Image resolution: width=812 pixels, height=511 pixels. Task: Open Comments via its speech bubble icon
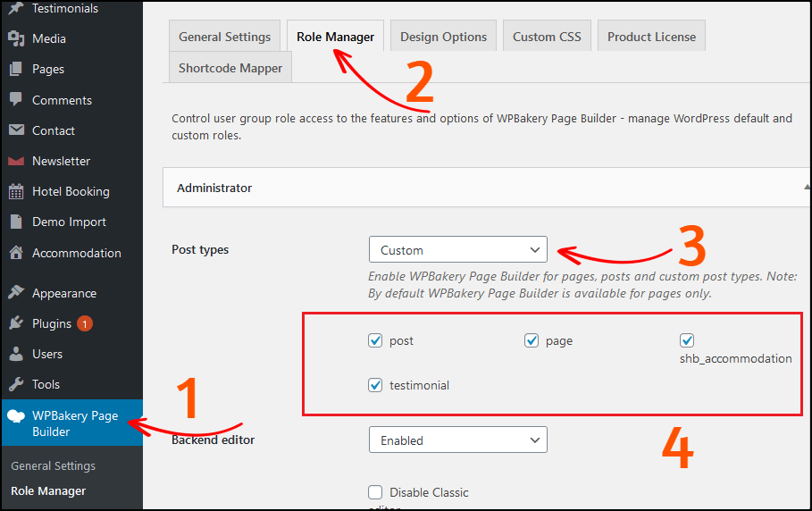click(16, 100)
